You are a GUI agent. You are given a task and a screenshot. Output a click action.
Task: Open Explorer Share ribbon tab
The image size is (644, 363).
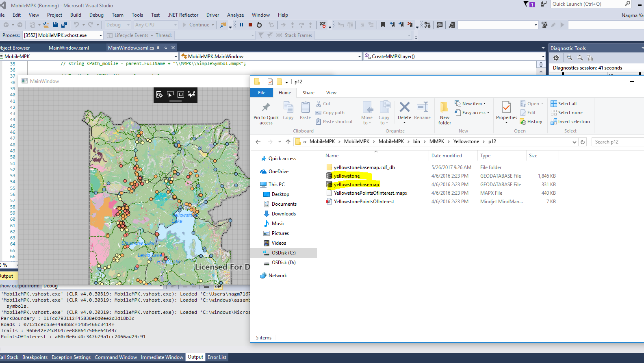click(308, 93)
